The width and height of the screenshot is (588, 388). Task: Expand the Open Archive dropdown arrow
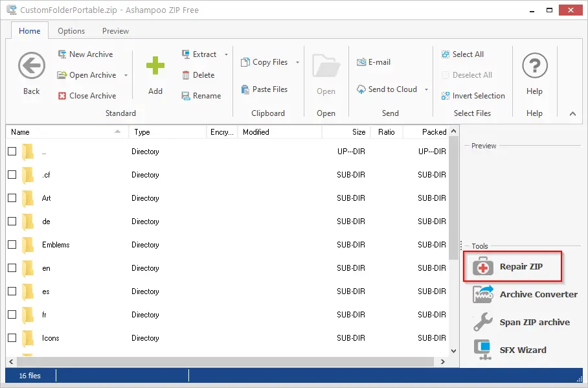(126, 75)
